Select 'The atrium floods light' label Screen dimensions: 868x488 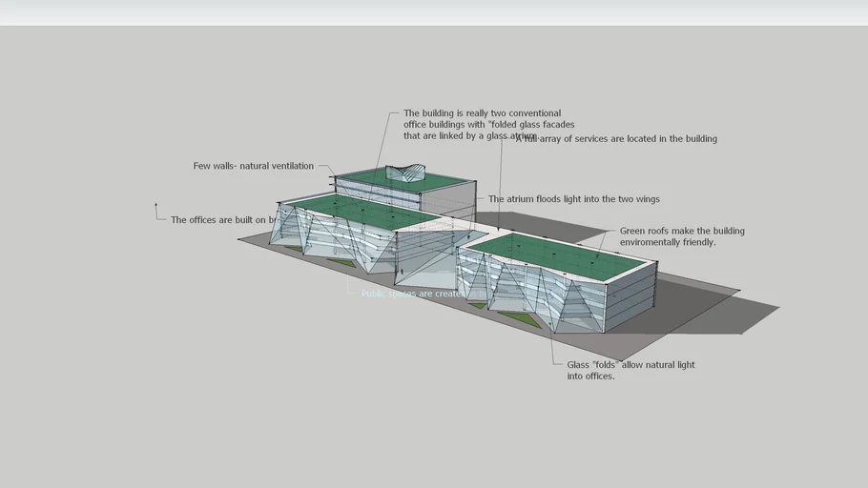pos(573,199)
